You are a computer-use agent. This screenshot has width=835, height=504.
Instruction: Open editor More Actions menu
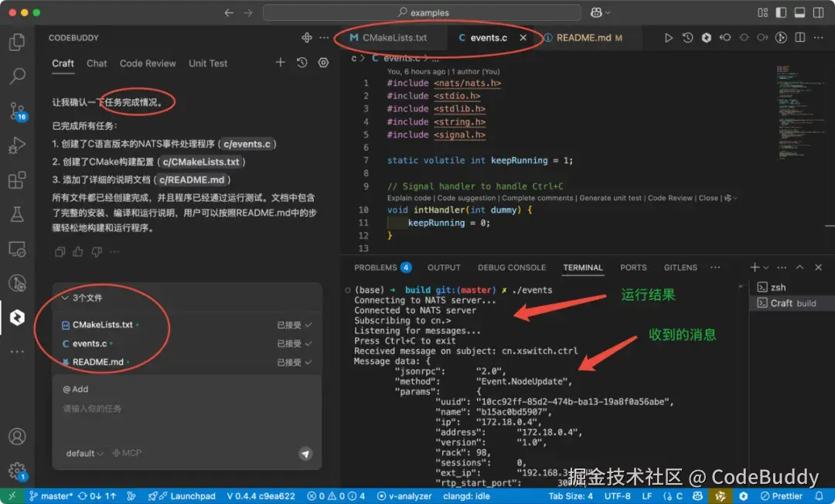819,38
